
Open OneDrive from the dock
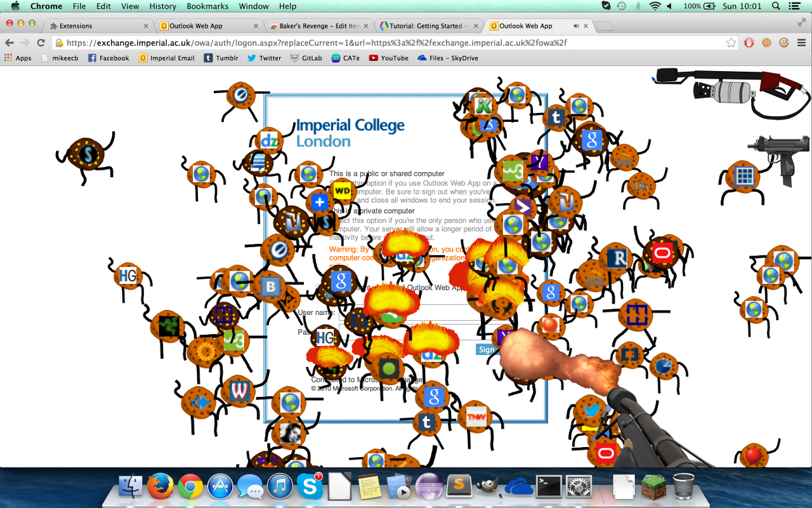click(x=520, y=487)
